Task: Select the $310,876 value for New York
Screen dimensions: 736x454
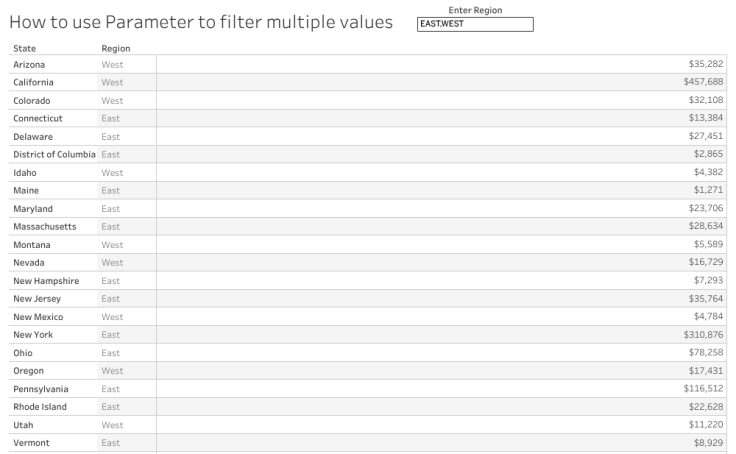Action: (x=703, y=335)
